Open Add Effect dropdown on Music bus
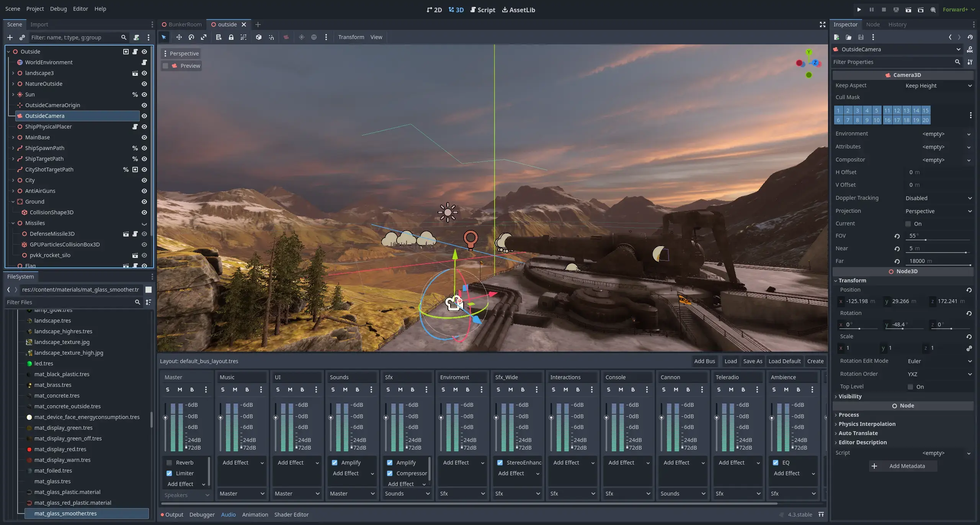The width and height of the screenshot is (980, 525). tap(243, 463)
